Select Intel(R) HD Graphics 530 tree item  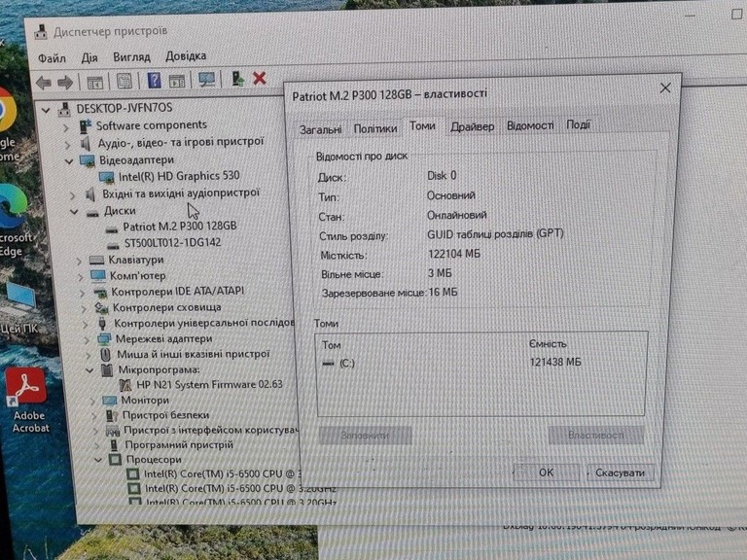click(x=179, y=176)
